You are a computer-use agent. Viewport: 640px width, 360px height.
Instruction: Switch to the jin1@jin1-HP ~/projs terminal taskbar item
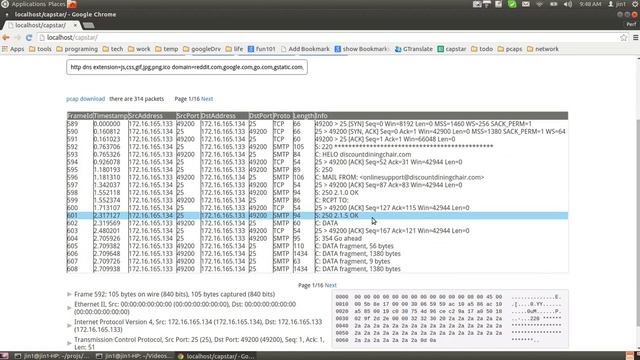52,356
